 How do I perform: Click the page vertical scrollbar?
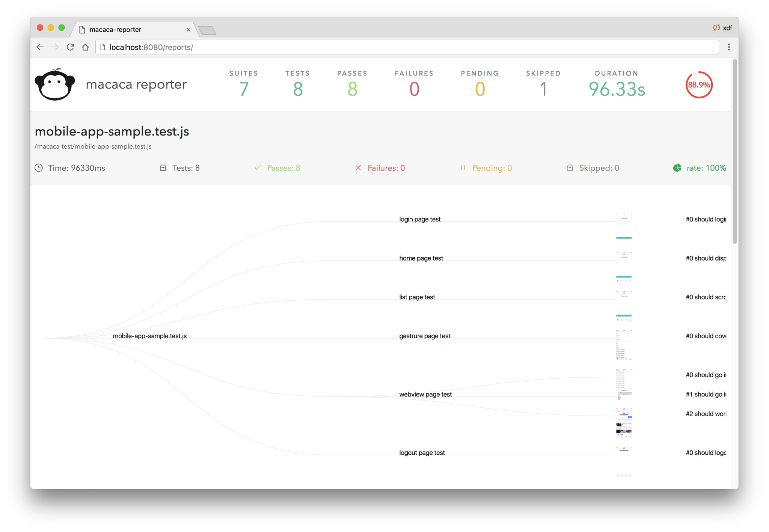[x=735, y=150]
